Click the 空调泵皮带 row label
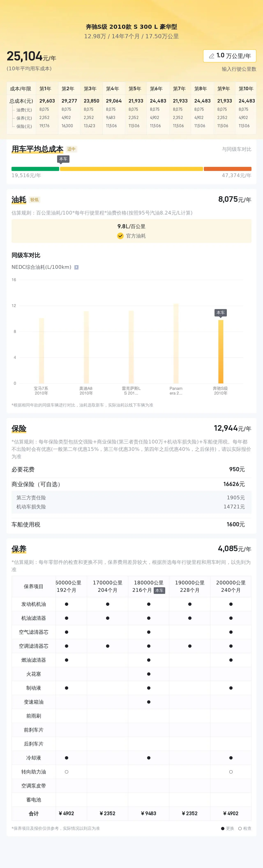Viewport: 263px width, 868px height. 34,786
